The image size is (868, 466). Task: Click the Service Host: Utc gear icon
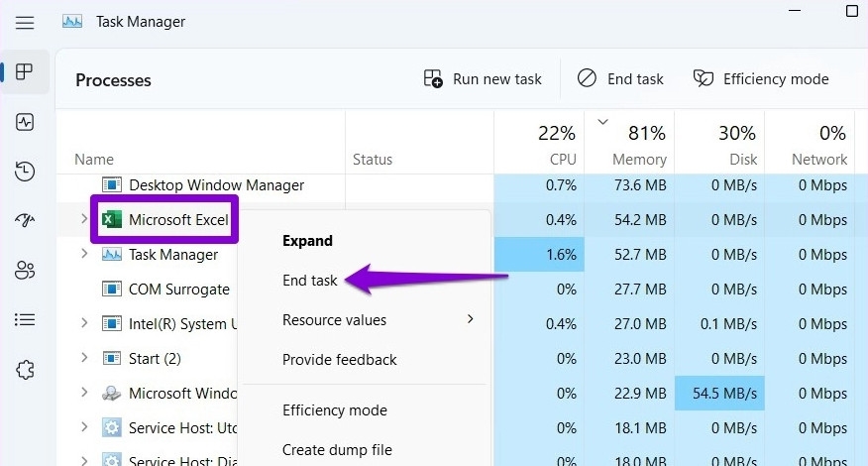(112, 427)
